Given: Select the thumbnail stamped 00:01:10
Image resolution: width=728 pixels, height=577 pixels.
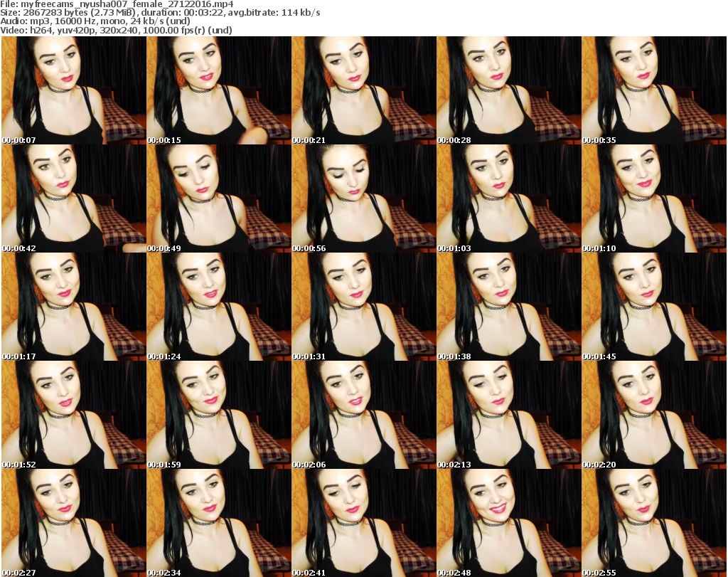Looking at the screenshot, I should pyautogui.click(x=654, y=198).
